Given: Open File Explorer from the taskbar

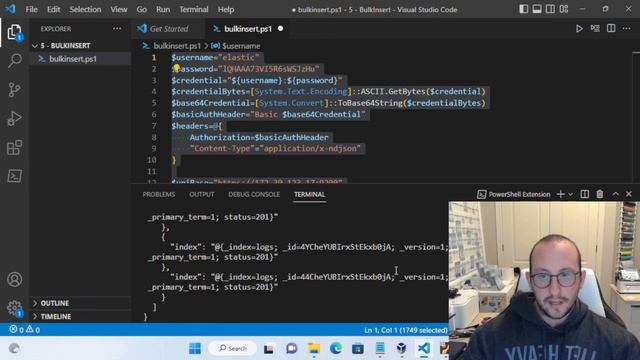Looking at the screenshot, I should coord(313,348).
